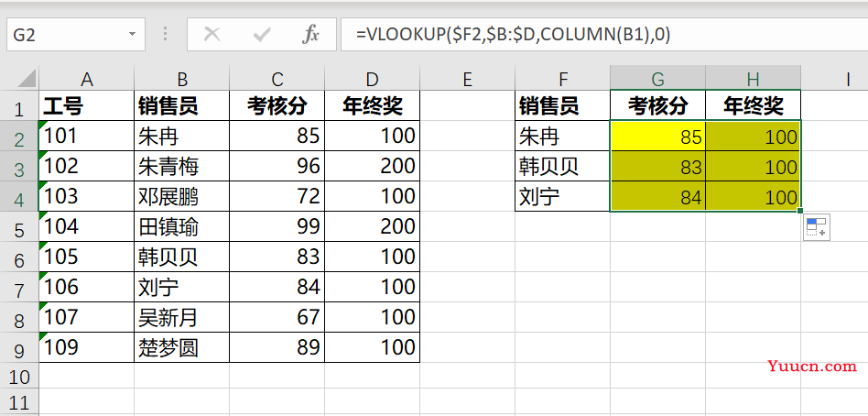Select cell B2 containing 朱冉
This screenshot has height=416, width=868.
click(181, 136)
